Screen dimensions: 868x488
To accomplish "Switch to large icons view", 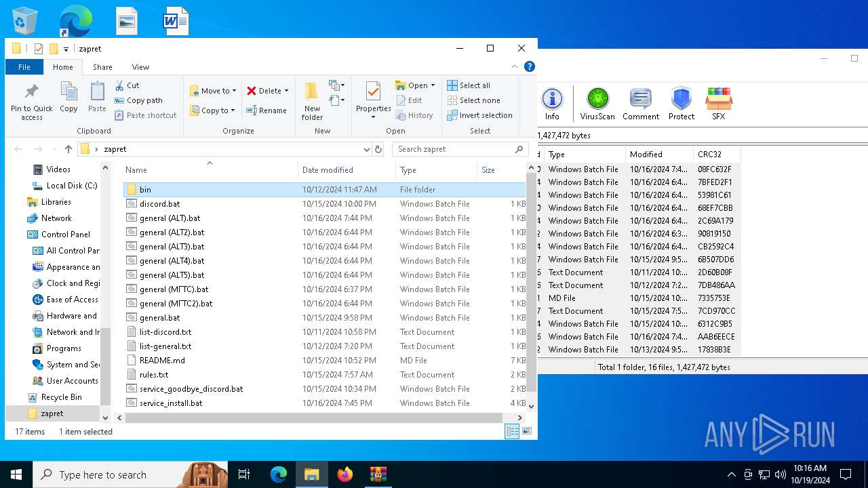I will (527, 431).
